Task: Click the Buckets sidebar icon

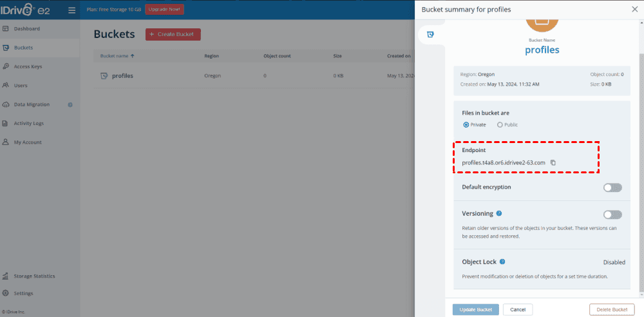Action: (x=6, y=48)
